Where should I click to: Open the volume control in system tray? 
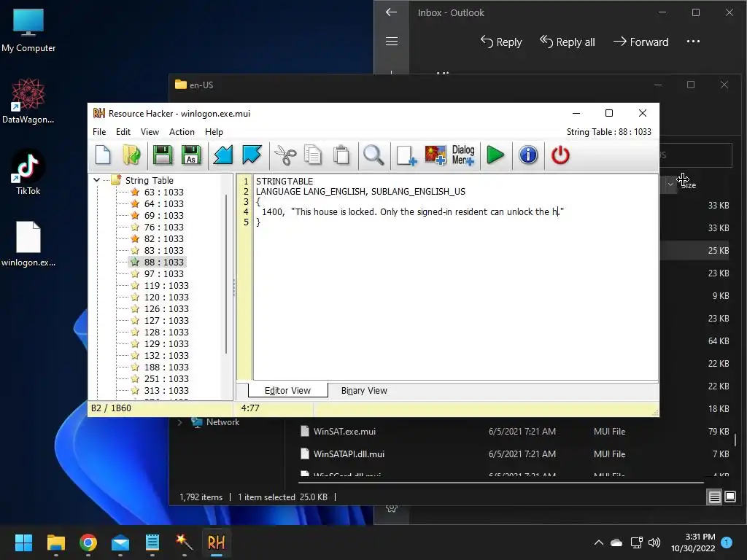(x=654, y=542)
